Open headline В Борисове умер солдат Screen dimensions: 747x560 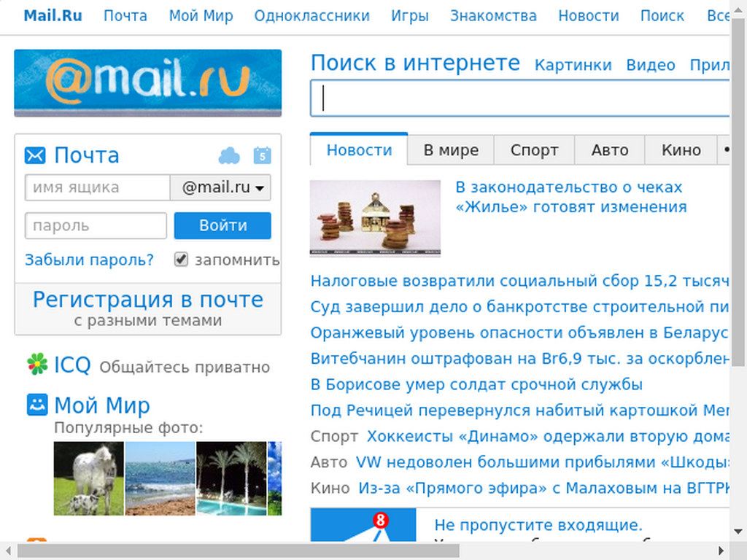point(476,384)
